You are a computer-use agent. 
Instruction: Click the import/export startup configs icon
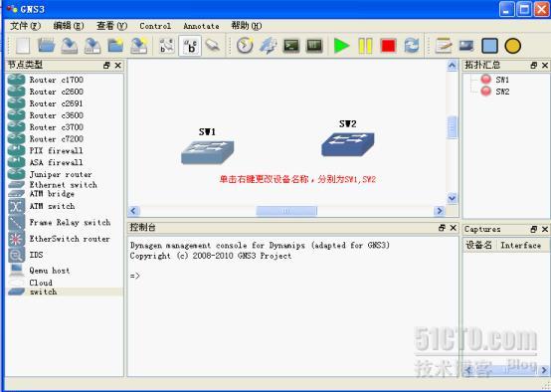tap(269, 46)
